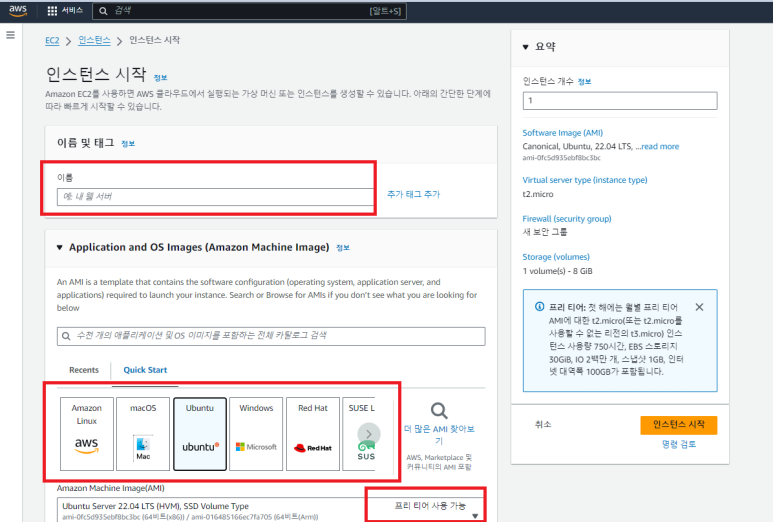Click the next arrow on AMI carousel
This screenshot has height=522, width=773.
369,434
